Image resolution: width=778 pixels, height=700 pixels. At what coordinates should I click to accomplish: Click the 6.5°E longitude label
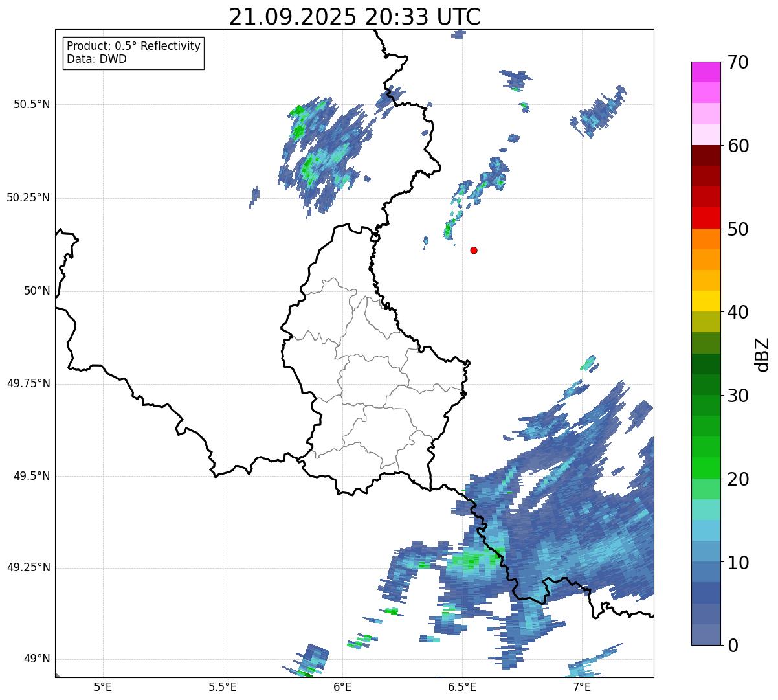pos(462,686)
